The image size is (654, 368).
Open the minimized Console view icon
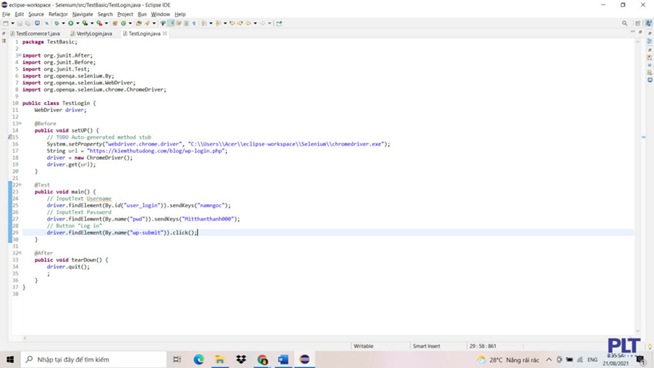[x=650, y=80]
